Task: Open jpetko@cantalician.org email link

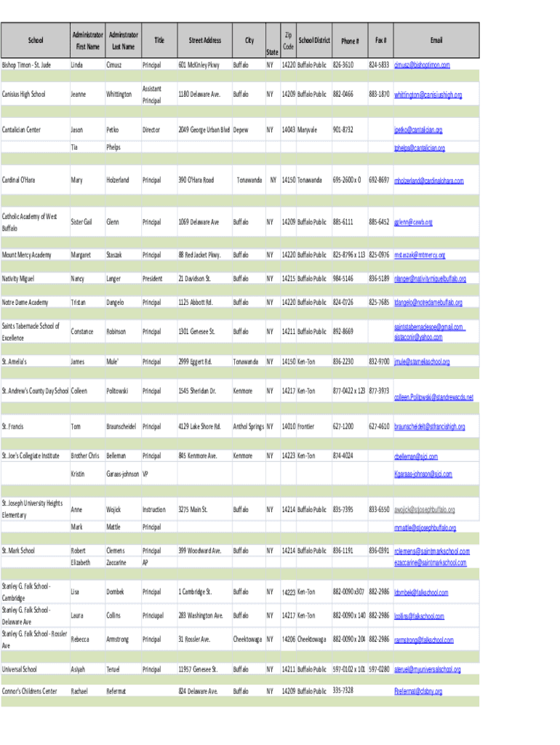Action: (417, 130)
